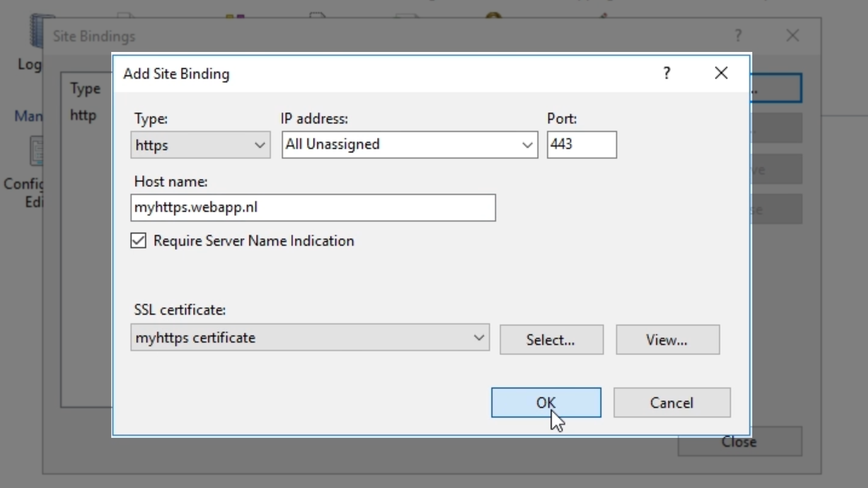868x488 pixels.
Task: Click the Configuration Editor icon
Action: click(x=35, y=151)
